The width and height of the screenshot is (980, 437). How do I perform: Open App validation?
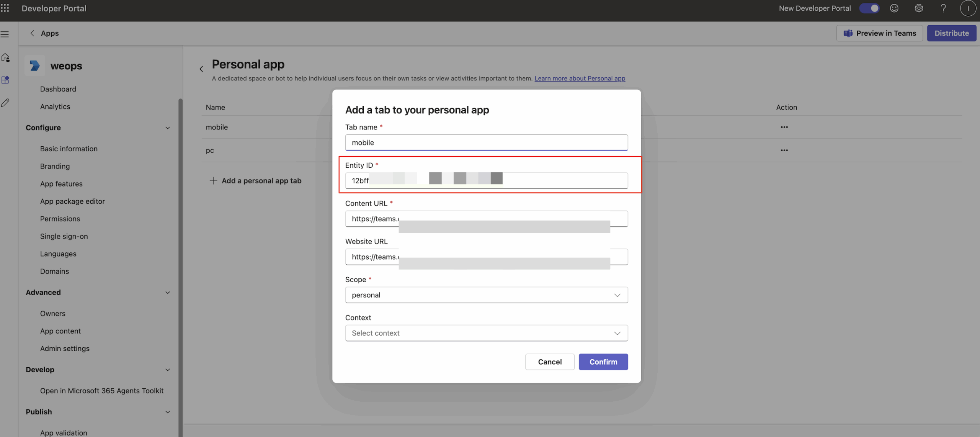[64, 433]
